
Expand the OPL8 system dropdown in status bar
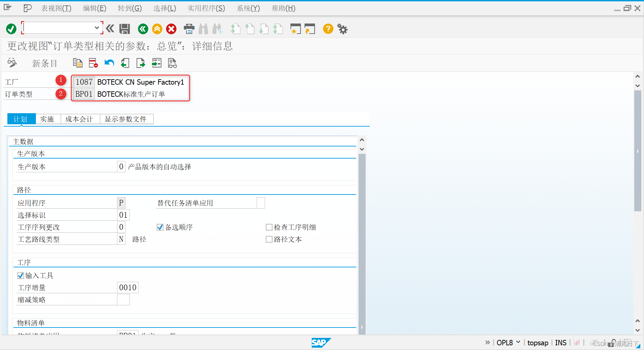[518, 342]
